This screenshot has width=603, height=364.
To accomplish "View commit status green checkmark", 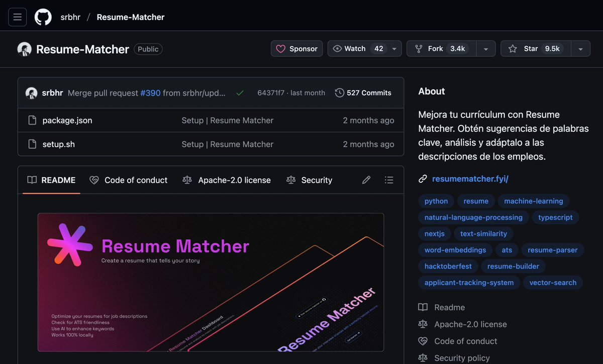I will [240, 93].
